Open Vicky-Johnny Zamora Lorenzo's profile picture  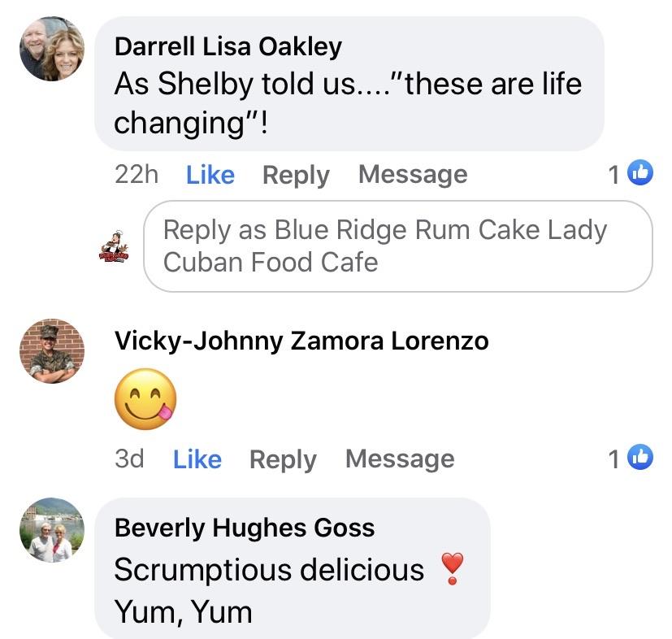click(52, 351)
